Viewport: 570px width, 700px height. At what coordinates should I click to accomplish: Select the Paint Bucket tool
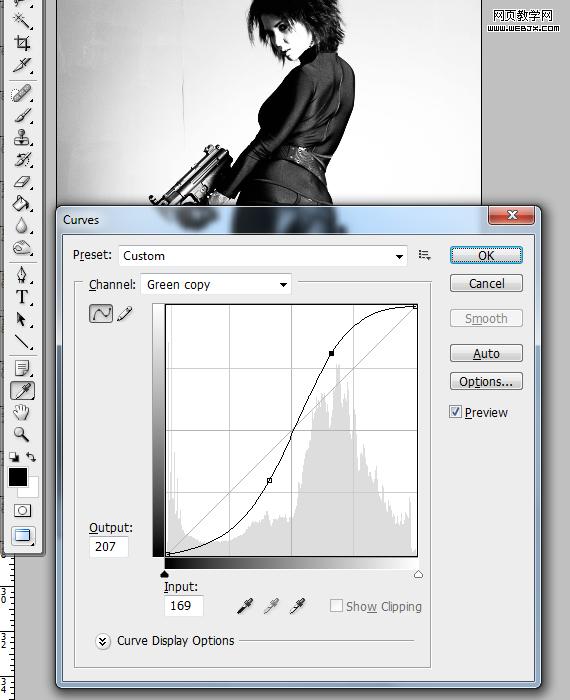pyautogui.click(x=21, y=204)
